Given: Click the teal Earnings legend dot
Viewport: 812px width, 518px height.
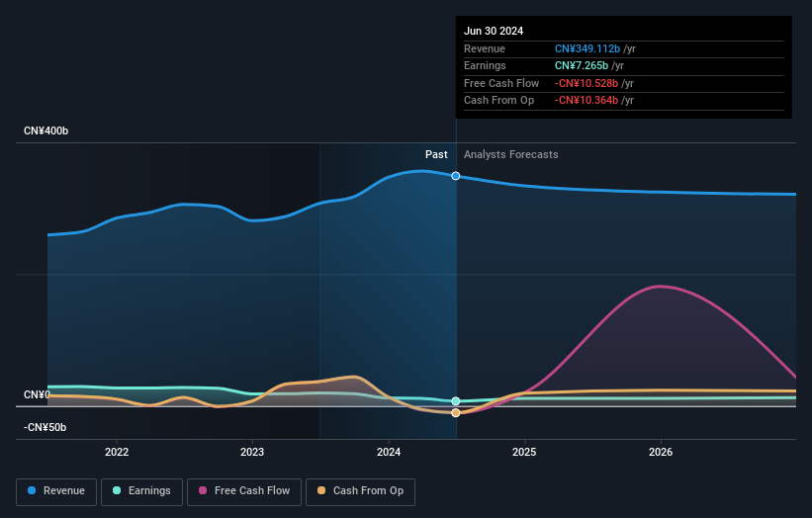Looking at the screenshot, I should (x=117, y=490).
